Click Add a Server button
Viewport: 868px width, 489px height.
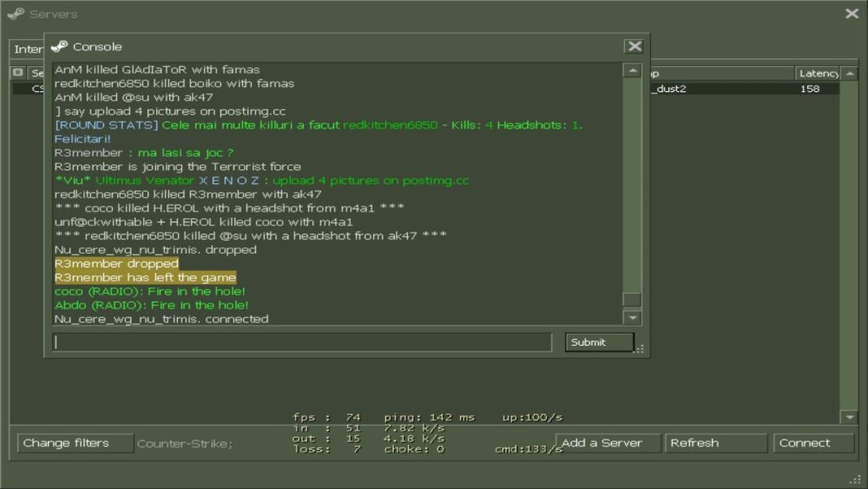(608, 443)
